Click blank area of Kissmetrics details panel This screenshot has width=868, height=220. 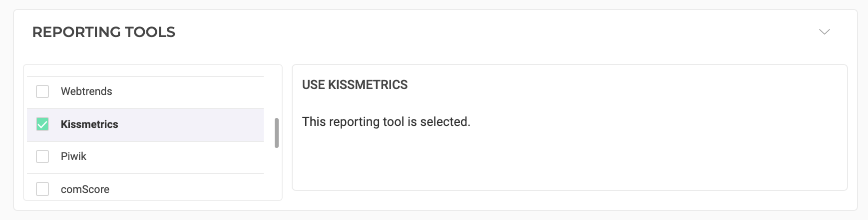point(569,160)
